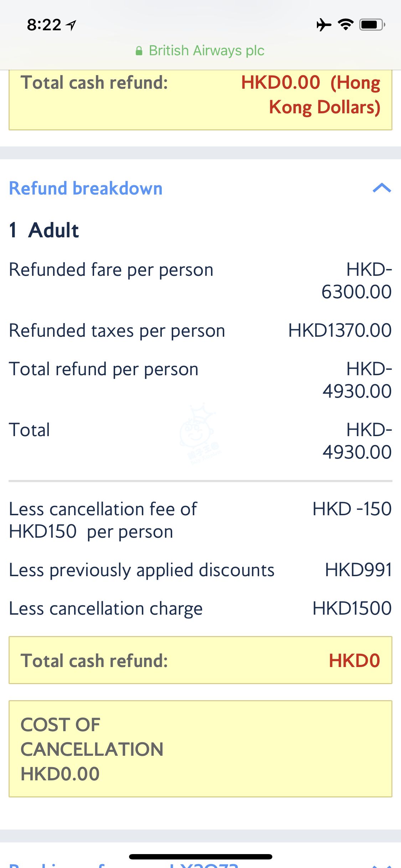The height and width of the screenshot is (868, 401).
Task: Collapse the Refund breakdown section chevron
Action: point(382,188)
